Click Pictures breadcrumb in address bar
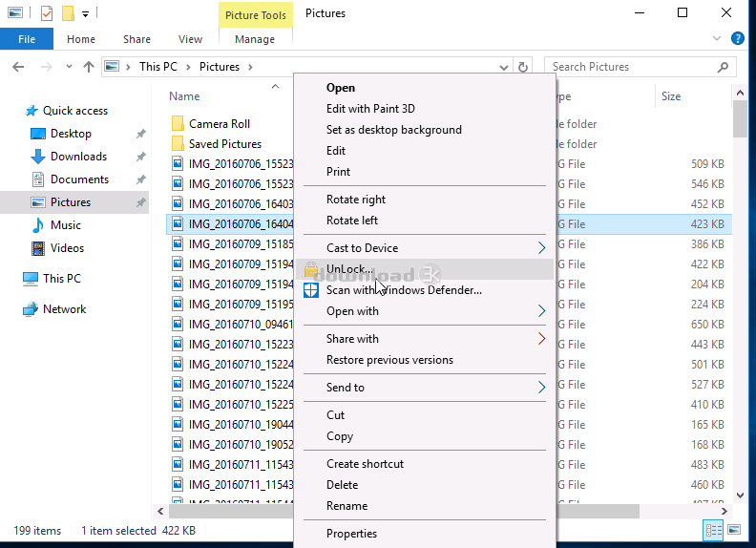This screenshot has height=548, width=756. (220, 67)
